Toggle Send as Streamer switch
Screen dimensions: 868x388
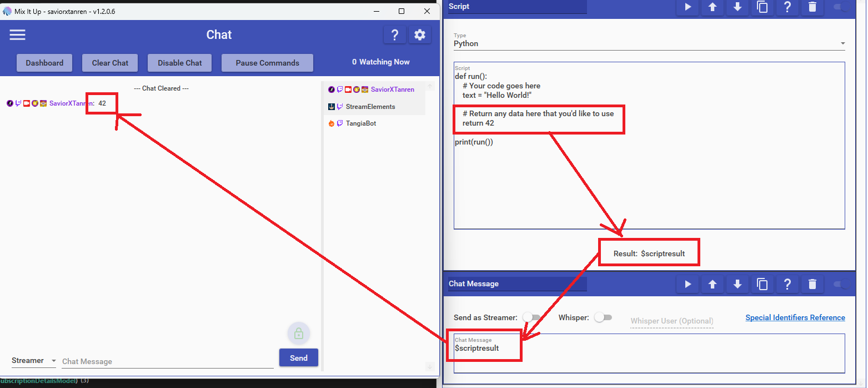point(531,317)
